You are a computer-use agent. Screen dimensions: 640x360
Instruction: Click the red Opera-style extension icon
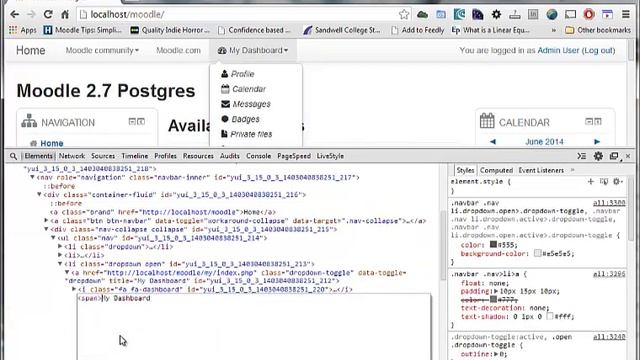point(589,15)
